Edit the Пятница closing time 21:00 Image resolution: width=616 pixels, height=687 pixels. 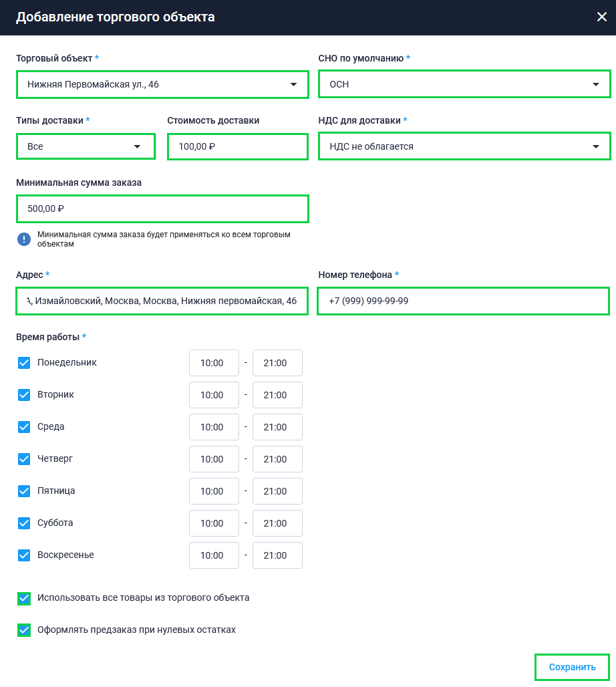pyautogui.click(x=277, y=491)
